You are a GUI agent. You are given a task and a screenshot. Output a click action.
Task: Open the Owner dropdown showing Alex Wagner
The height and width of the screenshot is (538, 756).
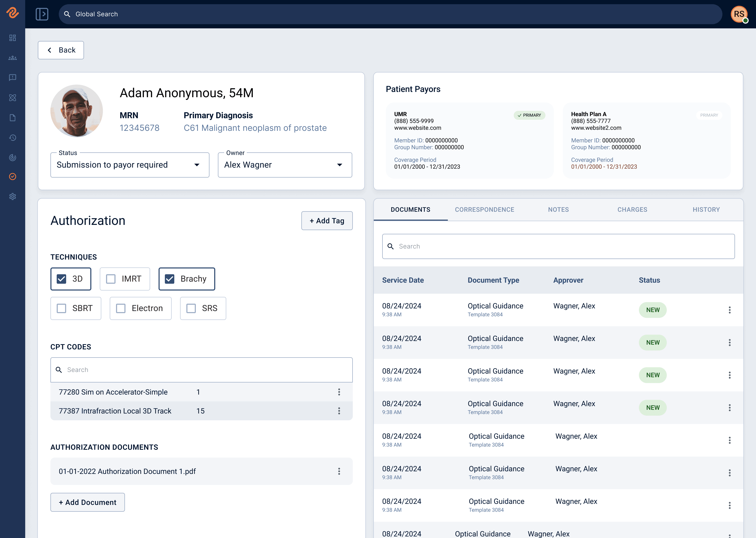285,165
